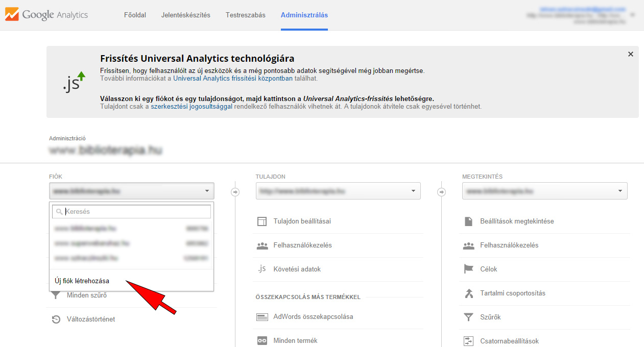Click the link-chain icon beside Minden termék
This screenshot has height=347, width=644.
pos(262,341)
